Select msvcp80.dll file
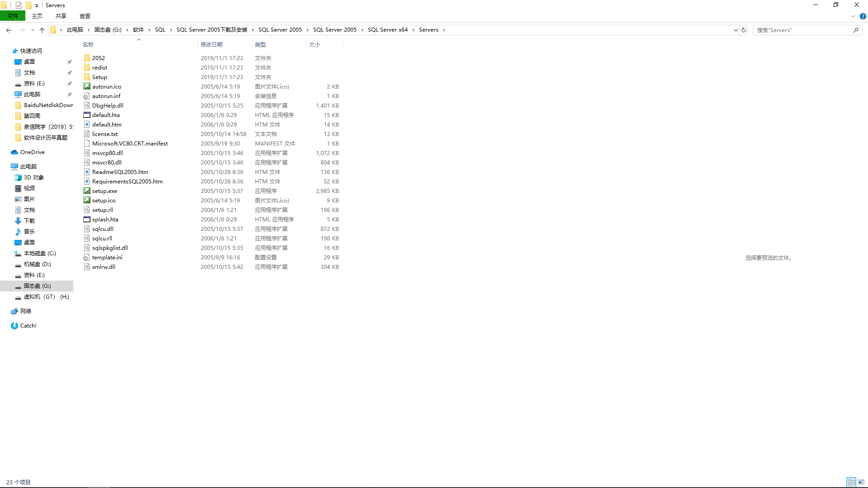 [x=108, y=153]
